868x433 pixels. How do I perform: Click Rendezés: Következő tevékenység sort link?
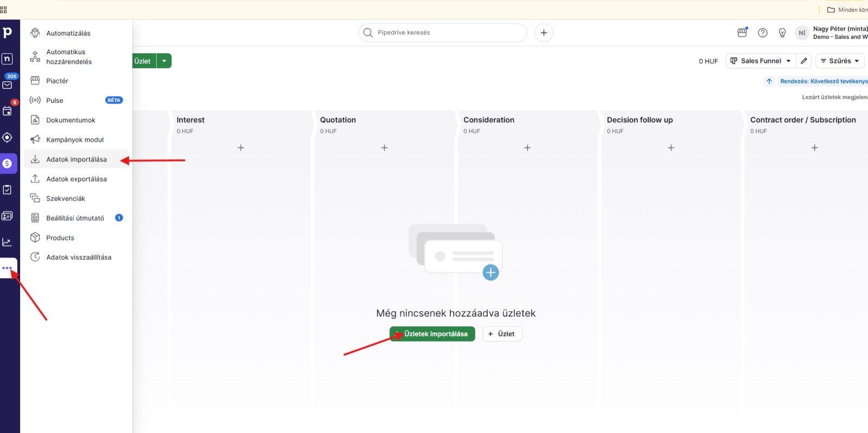pos(824,81)
